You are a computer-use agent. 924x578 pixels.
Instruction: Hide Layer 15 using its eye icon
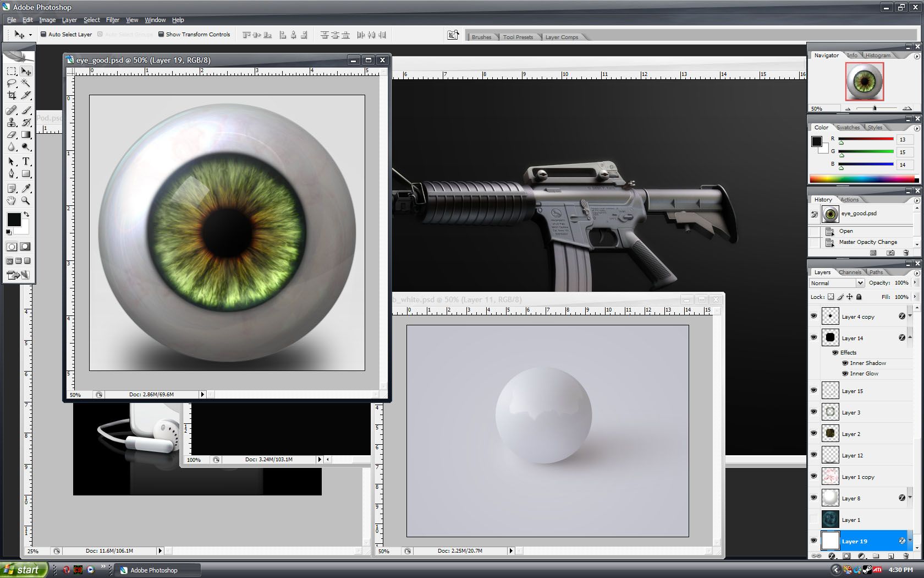pyautogui.click(x=813, y=390)
